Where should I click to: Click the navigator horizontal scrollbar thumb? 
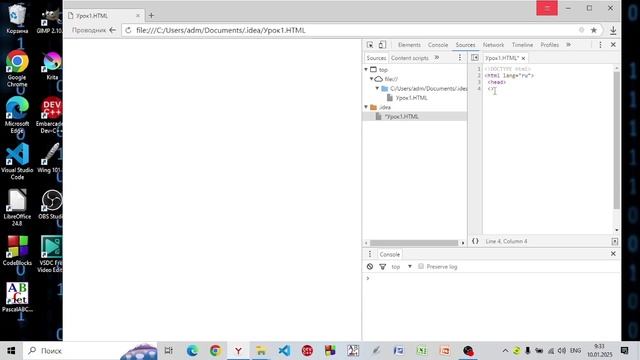pyautogui.click(x=414, y=243)
